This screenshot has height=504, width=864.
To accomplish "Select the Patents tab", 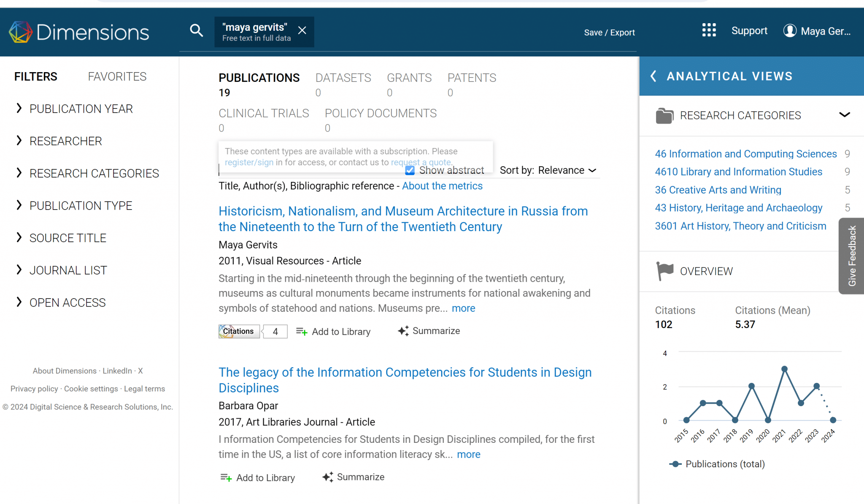I will click(x=472, y=84).
